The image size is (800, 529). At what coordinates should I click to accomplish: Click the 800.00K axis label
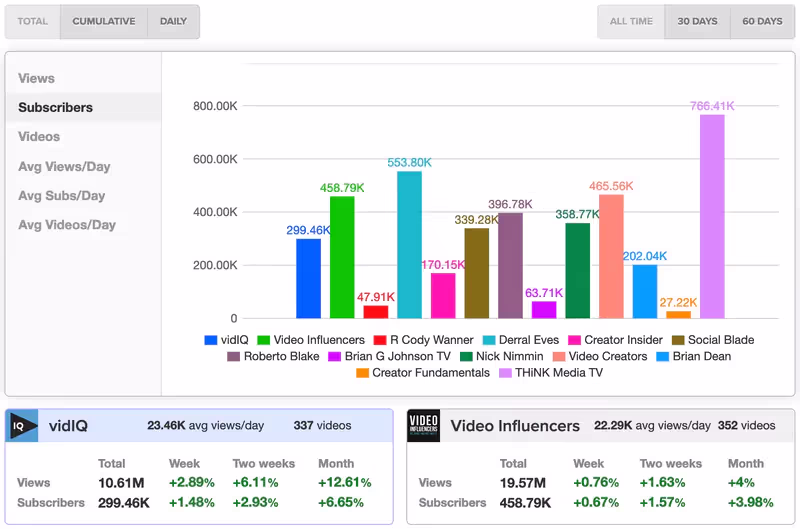click(x=215, y=106)
